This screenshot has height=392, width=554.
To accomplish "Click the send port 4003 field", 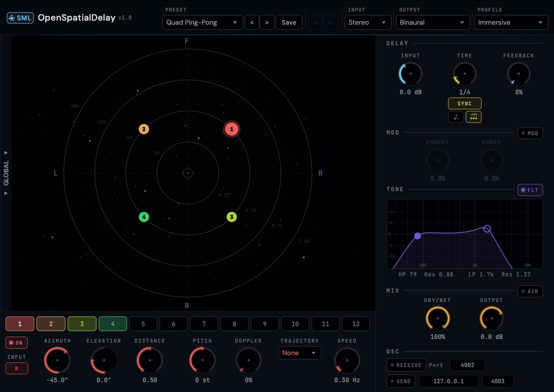I will [x=498, y=382].
